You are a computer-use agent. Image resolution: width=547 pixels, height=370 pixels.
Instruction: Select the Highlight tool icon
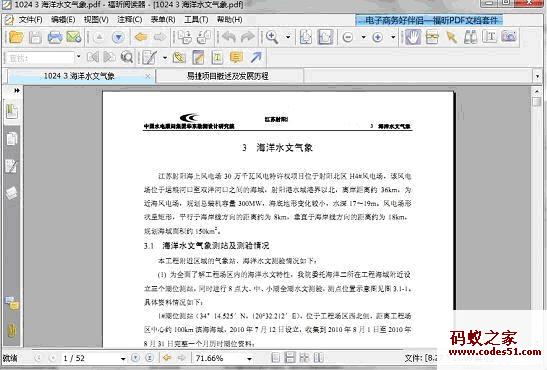(198, 58)
